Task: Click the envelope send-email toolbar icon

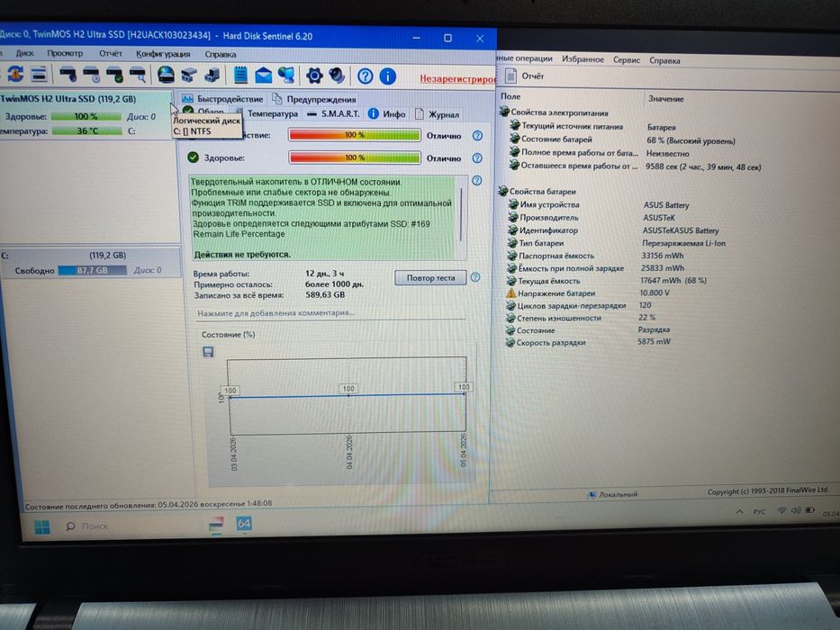Action: pyautogui.click(x=263, y=76)
